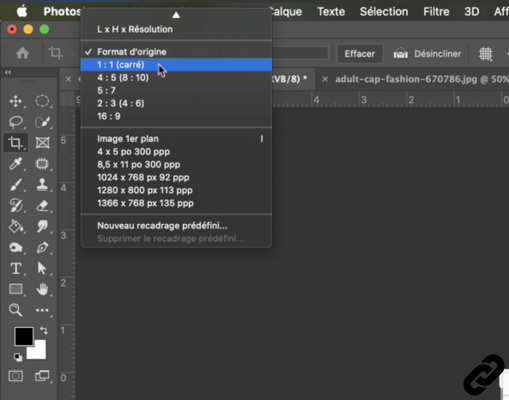Close the first document tab

[x=68, y=79]
